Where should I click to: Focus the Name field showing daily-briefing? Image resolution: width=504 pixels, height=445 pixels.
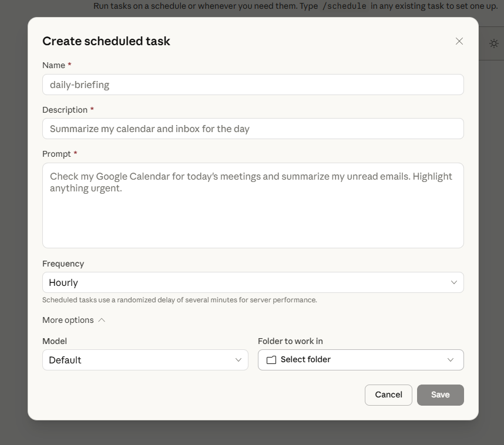click(x=253, y=85)
